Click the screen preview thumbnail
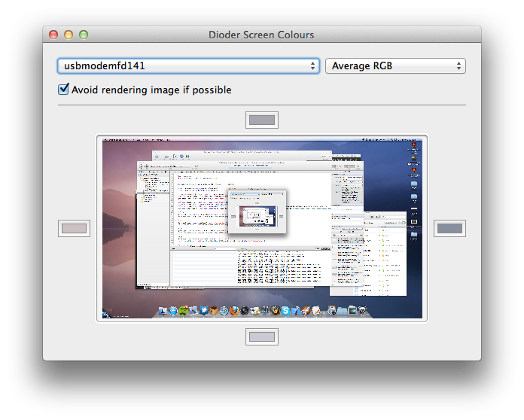Viewport: 524px width, 420px height. coord(262,228)
